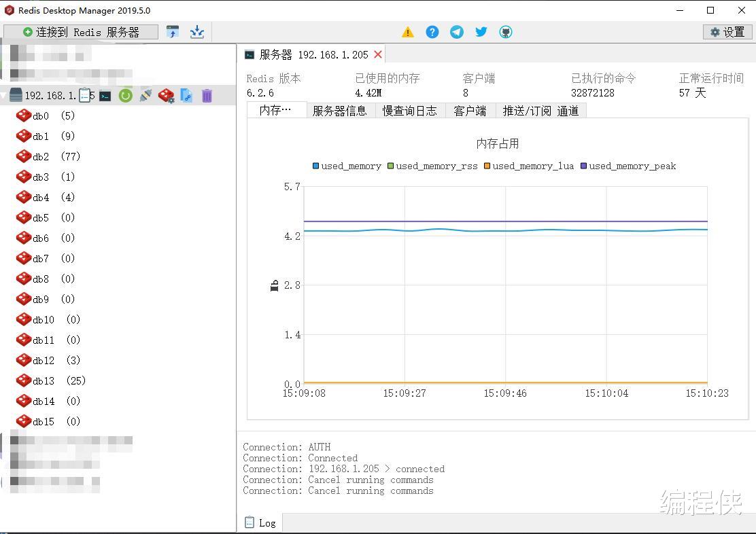Viewport: 756px width, 534px height.
Task: Open db2 (77) database
Action: (x=48, y=156)
